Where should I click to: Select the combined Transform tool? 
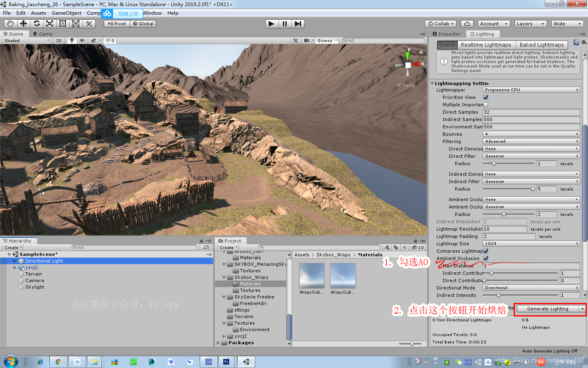(76, 24)
